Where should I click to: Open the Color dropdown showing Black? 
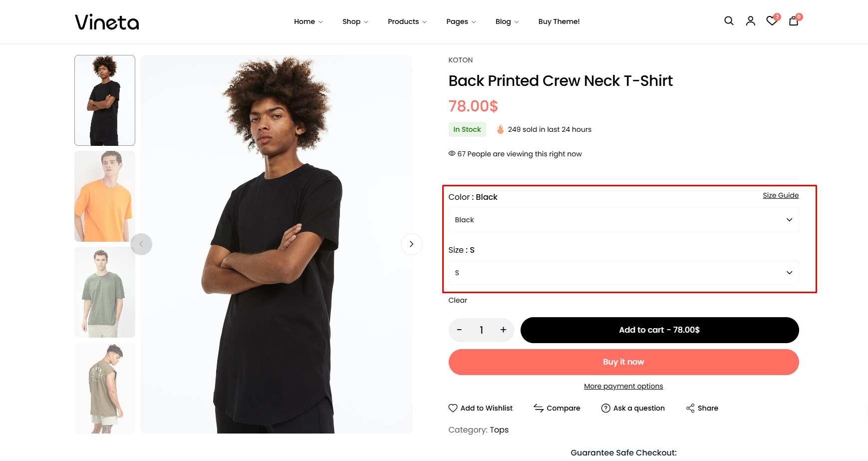point(623,220)
